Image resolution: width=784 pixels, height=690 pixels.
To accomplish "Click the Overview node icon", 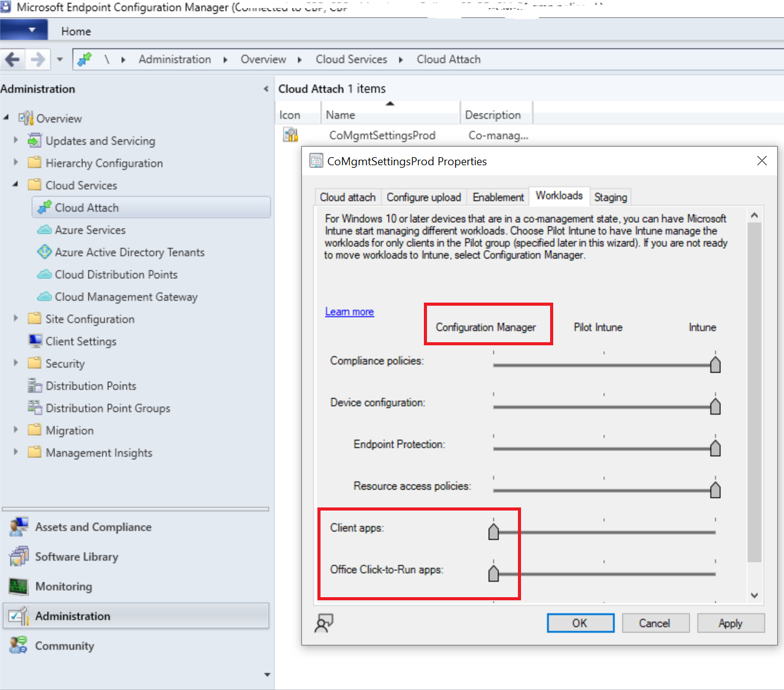I will tap(25, 118).
